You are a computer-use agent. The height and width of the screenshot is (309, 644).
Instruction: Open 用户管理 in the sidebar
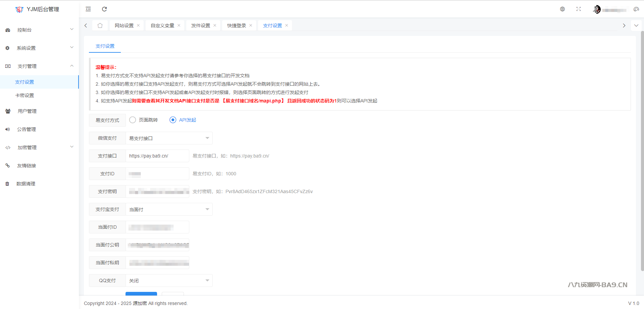(x=27, y=111)
